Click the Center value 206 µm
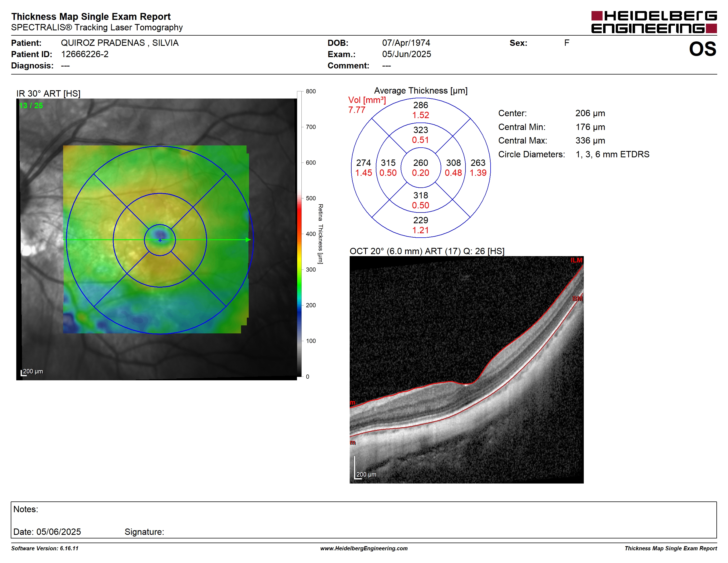 click(x=590, y=113)
